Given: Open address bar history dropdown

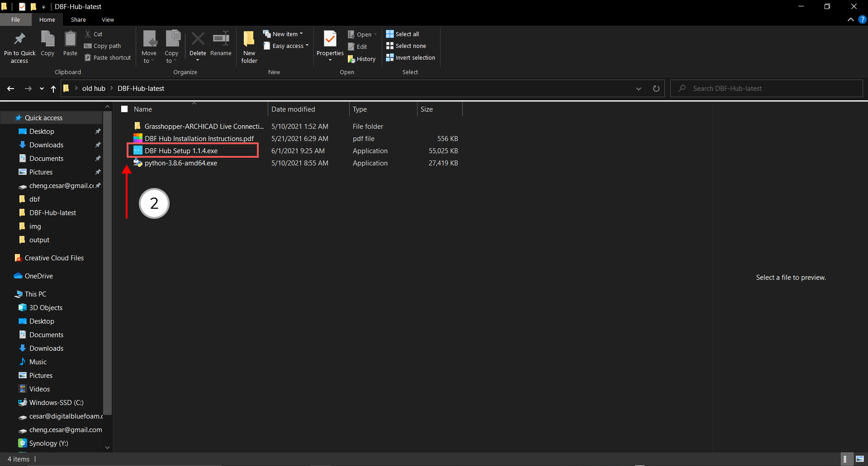Looking at the screenshot, I should point(638,89).
